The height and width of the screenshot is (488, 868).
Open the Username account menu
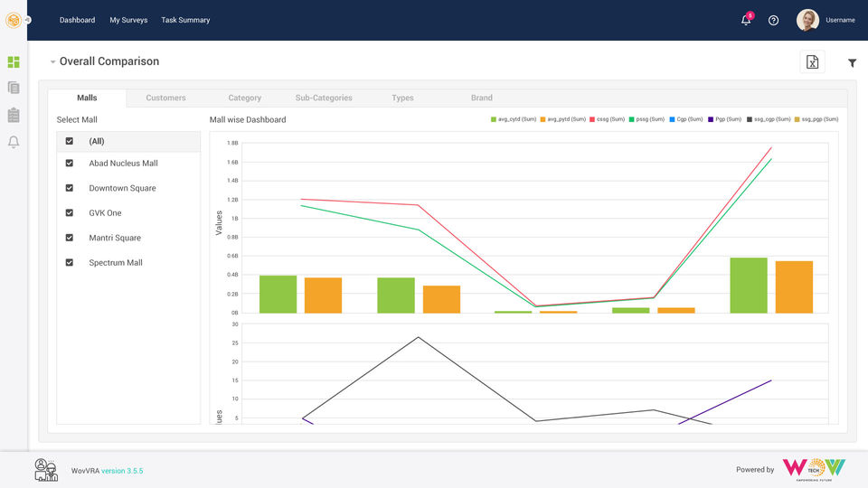click(x=840, y=20)
